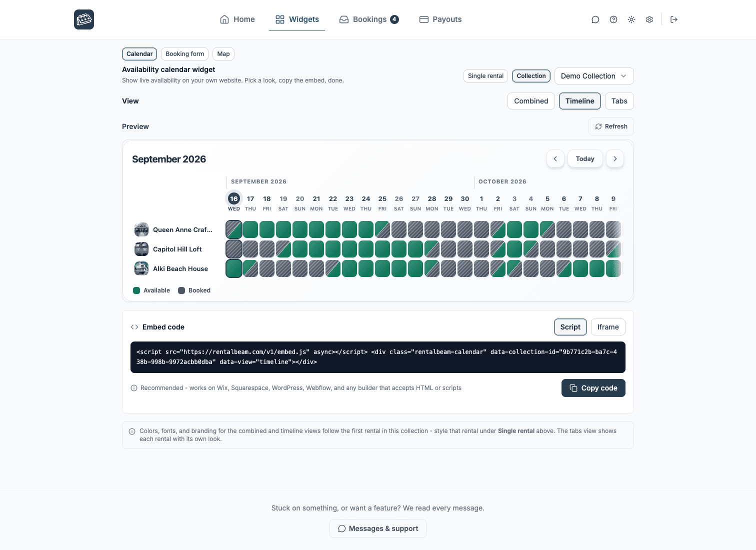Choose the Combined view

click(x=531, y=101)
